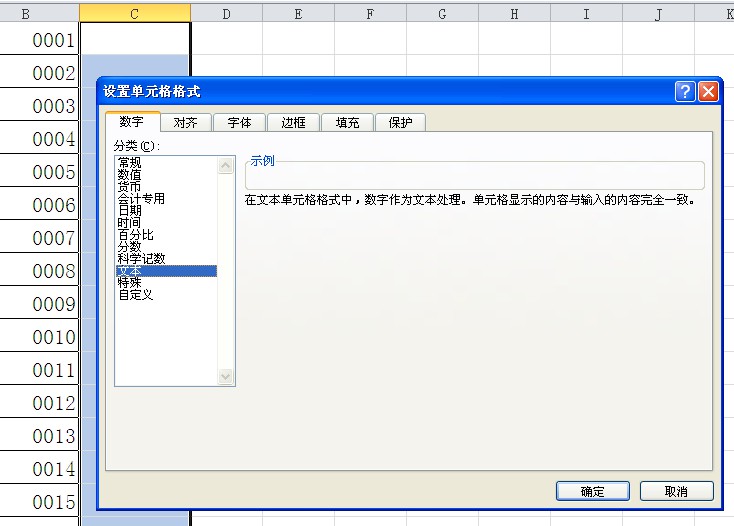Image resolution: width=734 pixels, height=526 pixels.
Task: Select 常规 in the category list
Action: click(x=166, y=162)
